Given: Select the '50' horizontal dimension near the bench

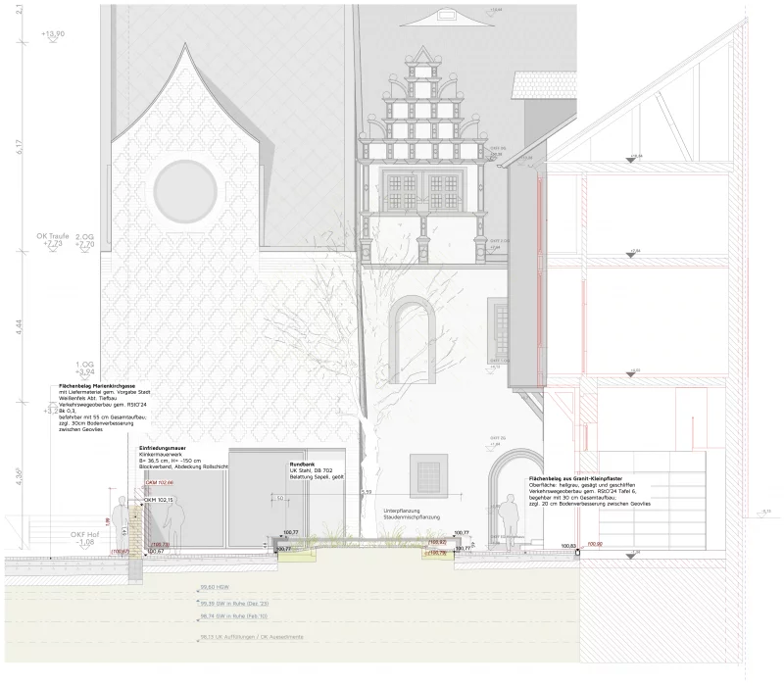Looking at the screenshot, I should (x=280, y=498).
